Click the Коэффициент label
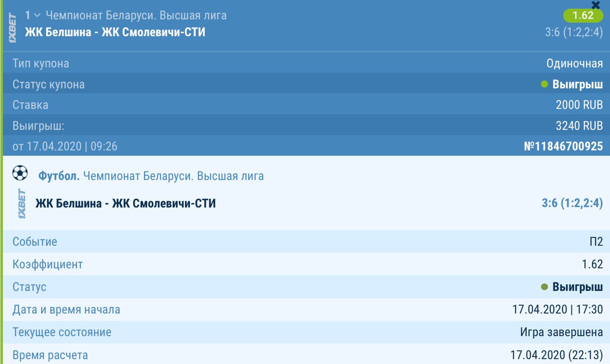Viewport: 610px width, 364px height. coord(48,264)
